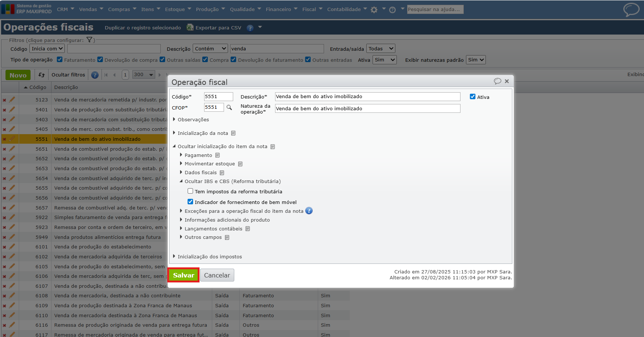The image size is (644, 337).
Task: Click the edit pencil for row 5123
Action: (12, 100)
